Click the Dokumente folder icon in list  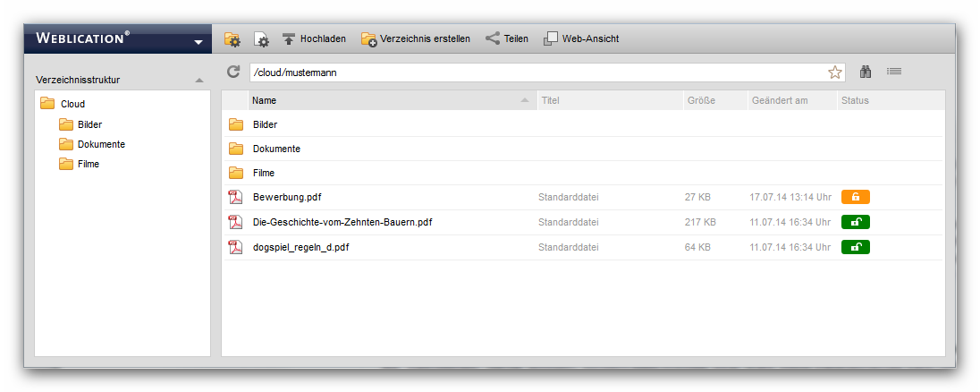(236, 149)
